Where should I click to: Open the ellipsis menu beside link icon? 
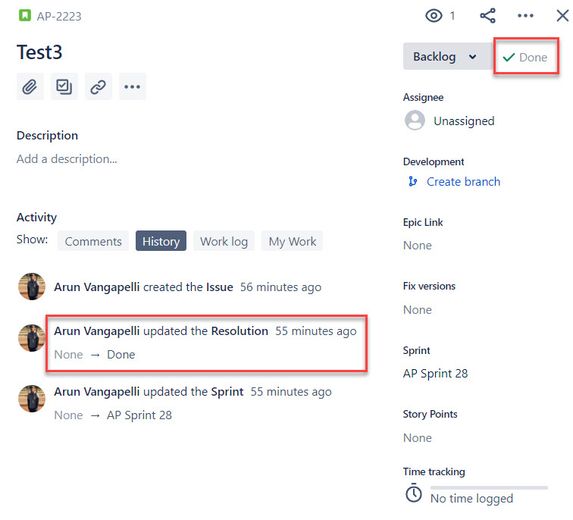132,87
